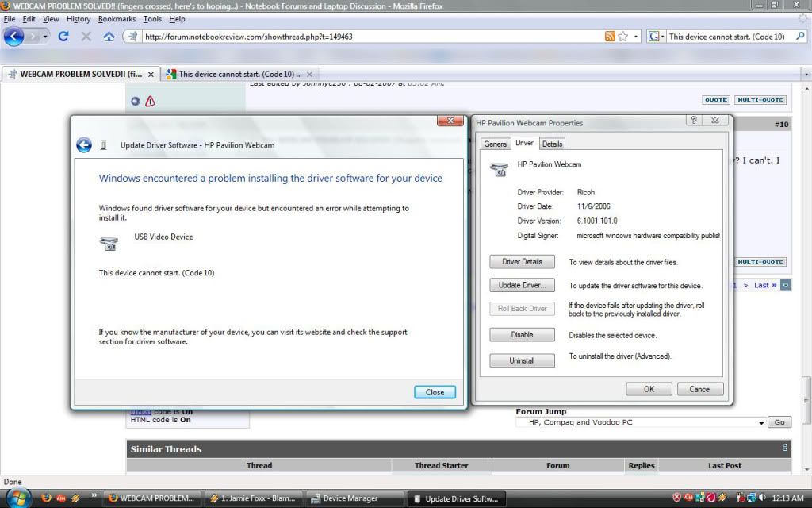Click the red X security tray icon
812x508 pixels.
676,498
